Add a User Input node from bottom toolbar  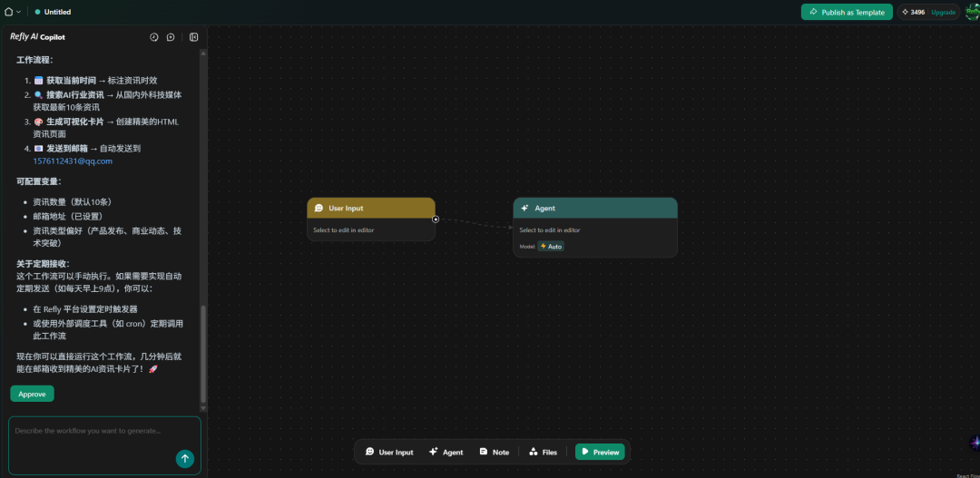[389, 452]
